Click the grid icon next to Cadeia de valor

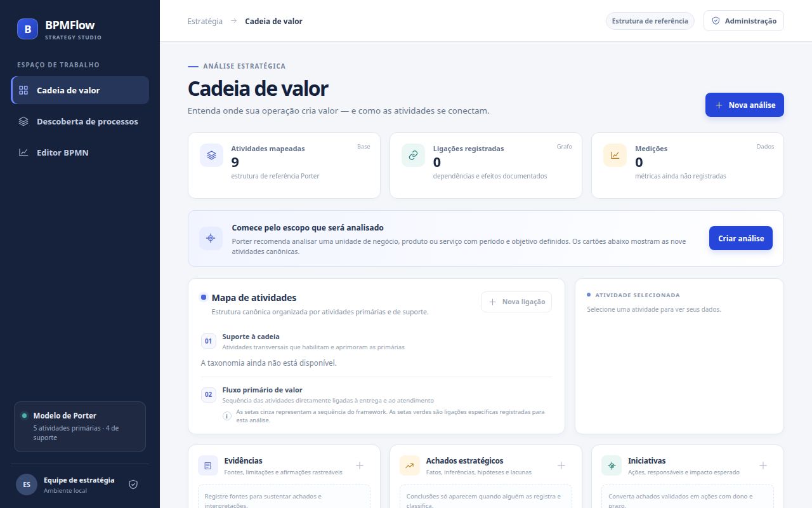(23, 90)
